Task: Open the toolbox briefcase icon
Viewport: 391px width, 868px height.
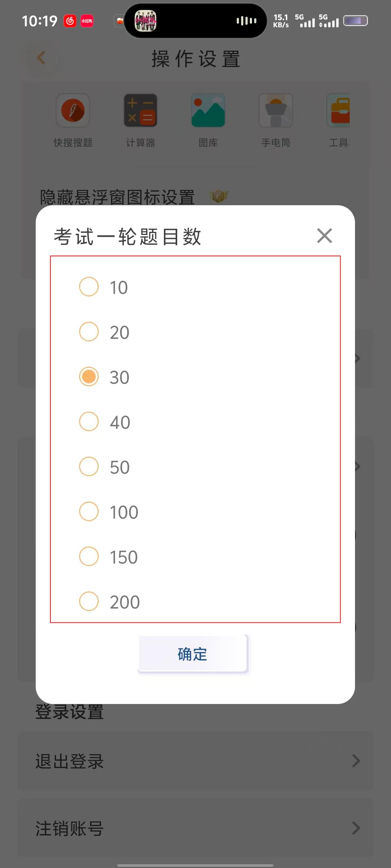Action: tap(339, 111)
